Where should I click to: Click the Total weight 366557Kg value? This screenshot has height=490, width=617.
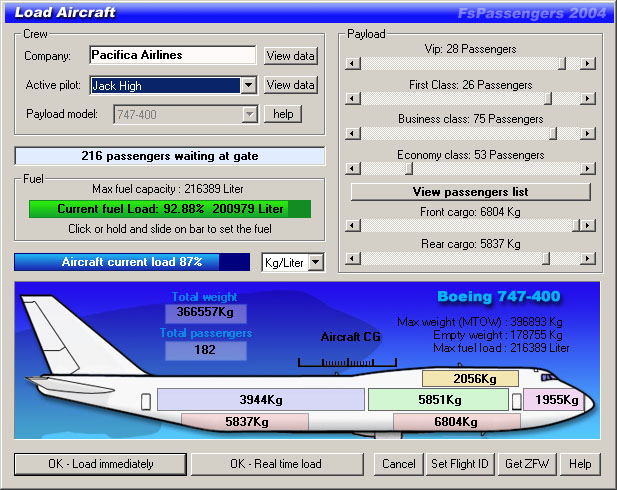coord(205,312)
